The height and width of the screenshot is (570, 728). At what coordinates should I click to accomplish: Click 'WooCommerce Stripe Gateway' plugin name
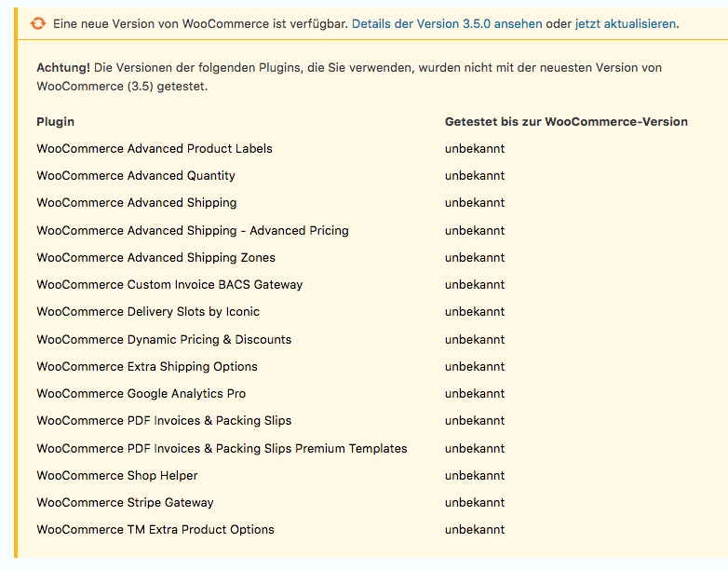125,502
